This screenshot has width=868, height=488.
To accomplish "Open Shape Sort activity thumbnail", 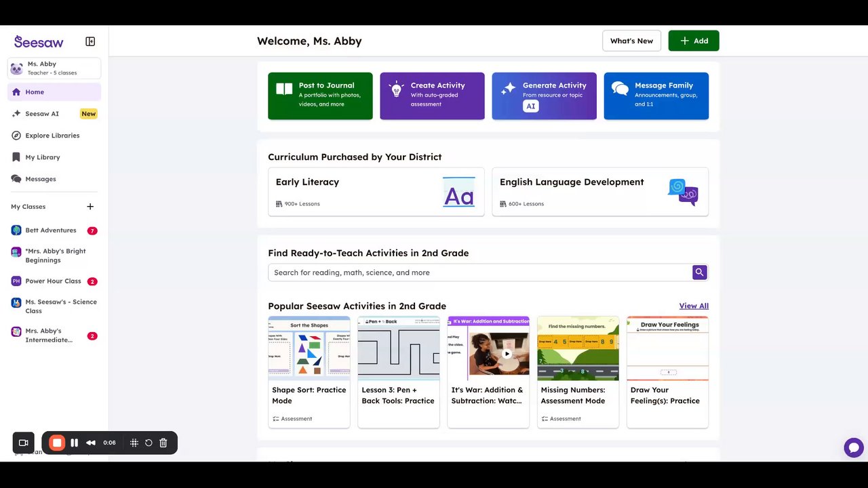I will (309, 347).
